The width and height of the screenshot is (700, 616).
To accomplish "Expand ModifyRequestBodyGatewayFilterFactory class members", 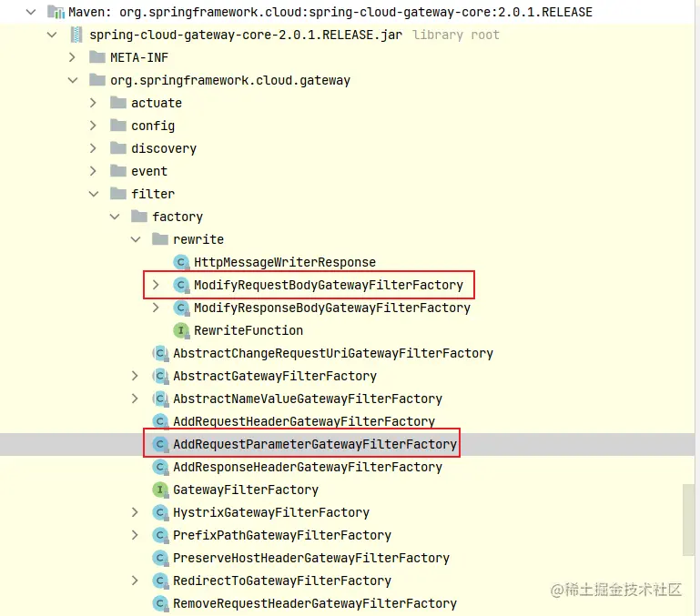I will click(x=156, y=285).
